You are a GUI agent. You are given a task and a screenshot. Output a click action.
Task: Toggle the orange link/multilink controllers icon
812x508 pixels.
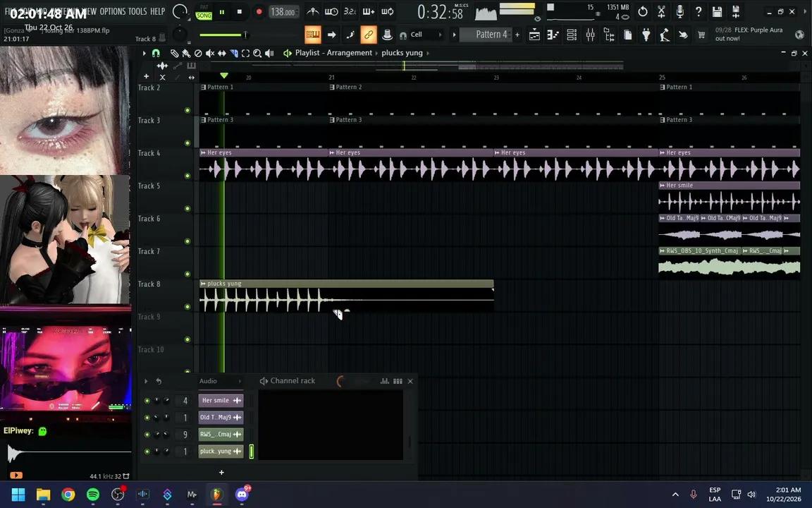click(369, 35)
